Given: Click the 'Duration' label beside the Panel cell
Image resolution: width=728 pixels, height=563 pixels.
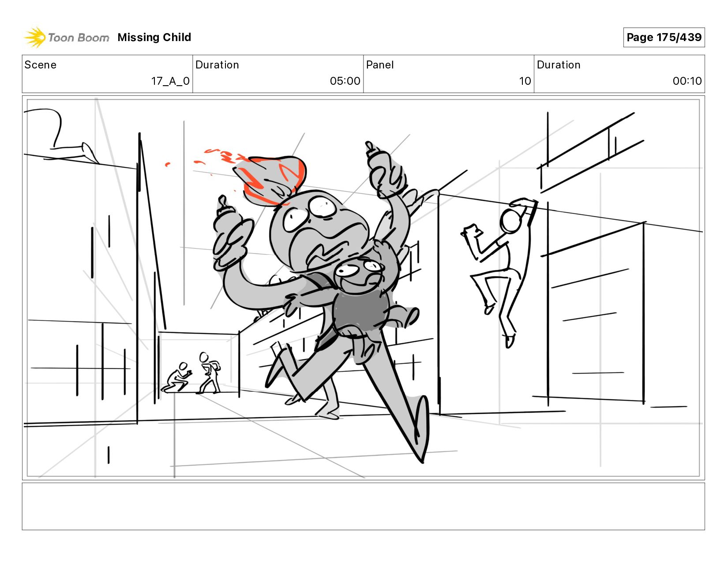Looking at the screenshot, I should (559, 65).
